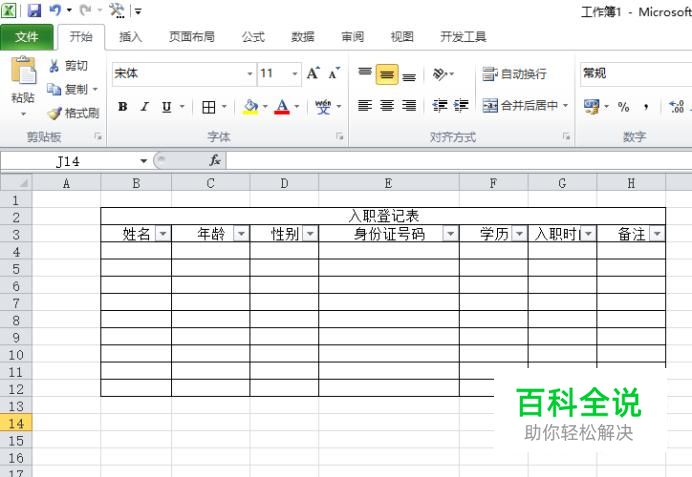Expand font color dropdown arrow
The image size is (692, 477).
(297, 107)
